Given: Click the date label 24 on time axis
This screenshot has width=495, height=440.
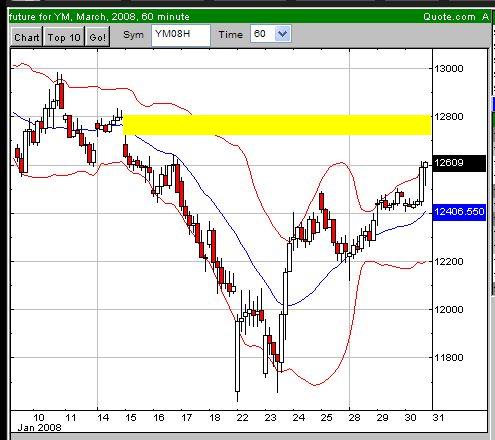Looking at the screenshot, I should (x=299, y=417).
